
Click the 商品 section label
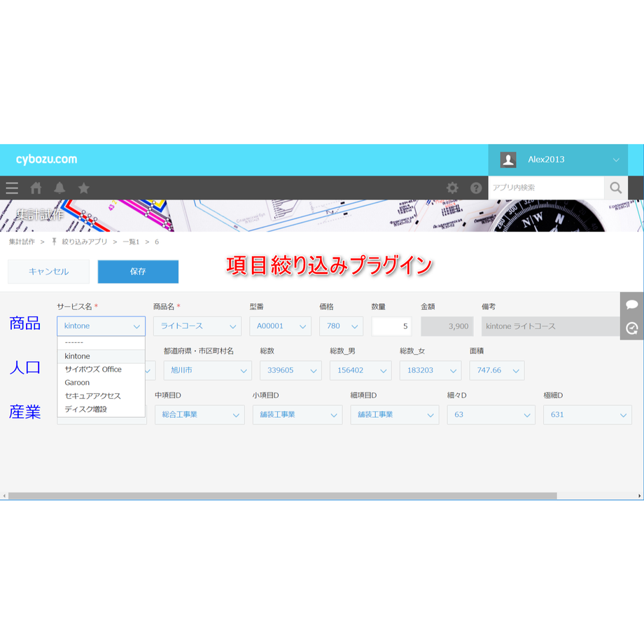(25, 323)
